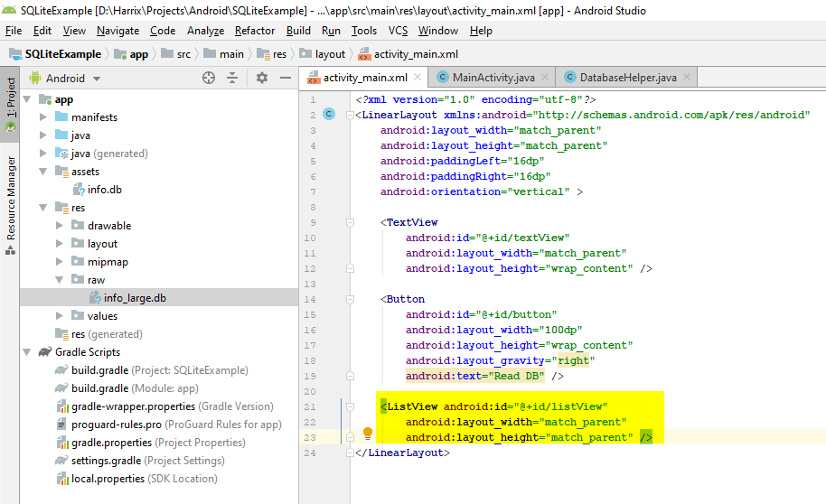Expand the manifests folder
Image resolution: width=826 pixels, height=504 pixels.
coord(42,117)
